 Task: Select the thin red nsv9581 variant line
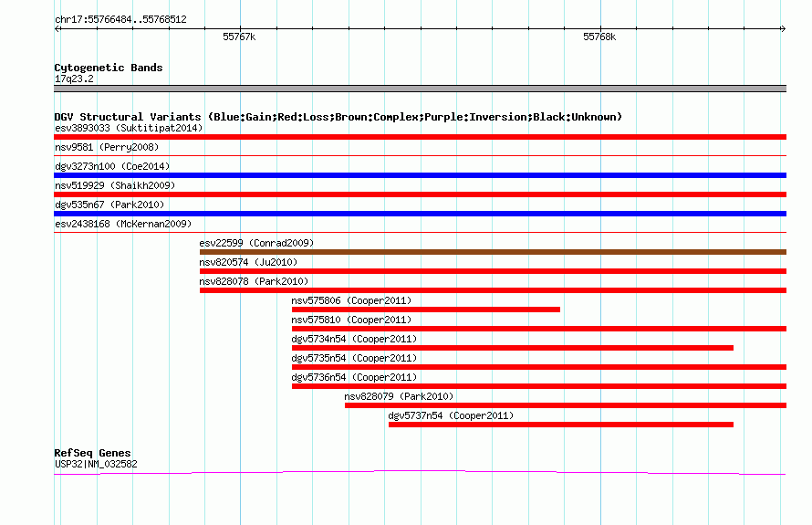point(420,155)
